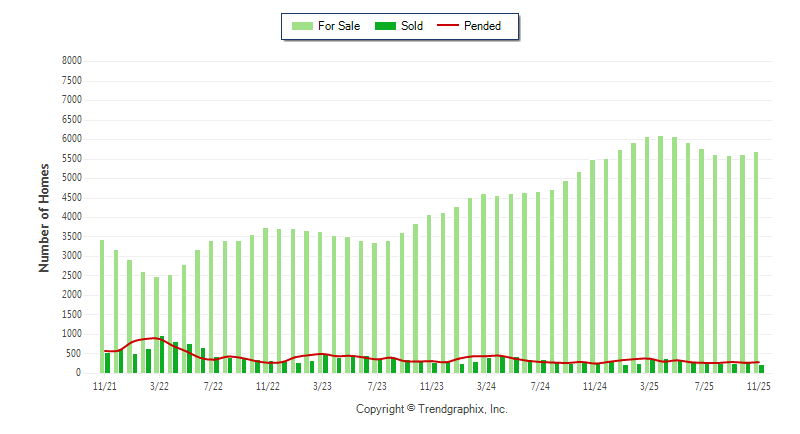Viewport: 800px width, 434px height.
Task: Click the 11/25 x-axis date label
Action: 758,385
